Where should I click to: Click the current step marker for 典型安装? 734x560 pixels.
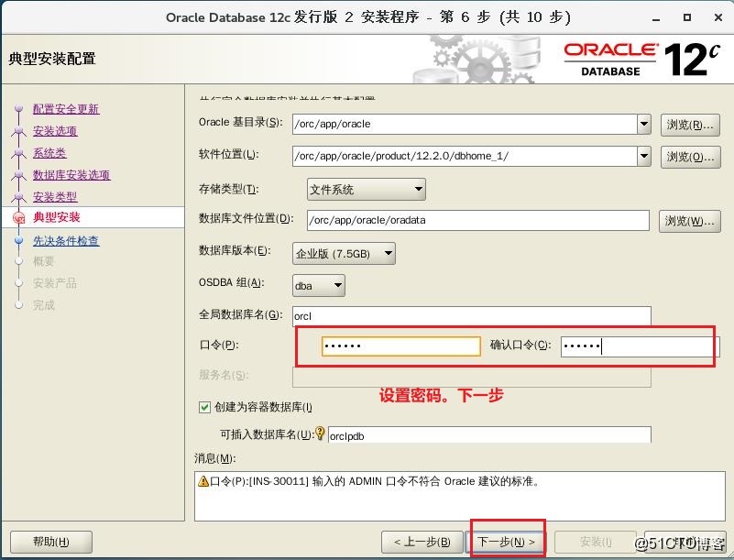tap(18, 218)
